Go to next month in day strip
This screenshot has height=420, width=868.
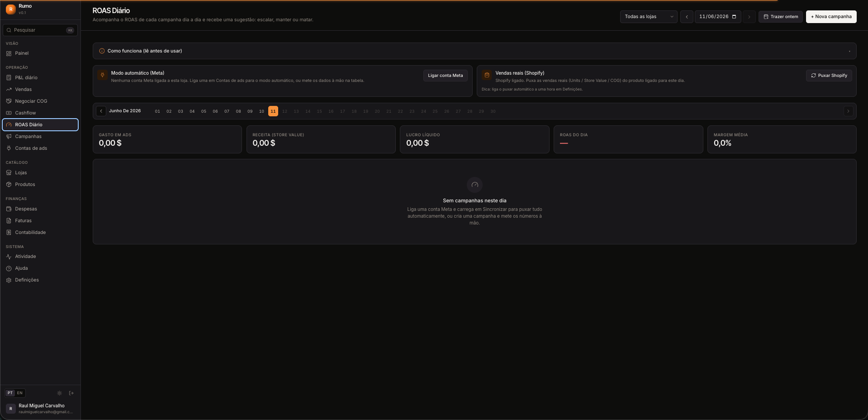tap(848, 111)
